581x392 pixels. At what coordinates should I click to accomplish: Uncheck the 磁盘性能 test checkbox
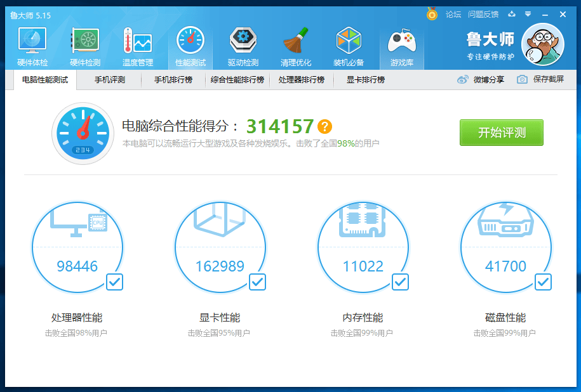(x=543, y=282)
